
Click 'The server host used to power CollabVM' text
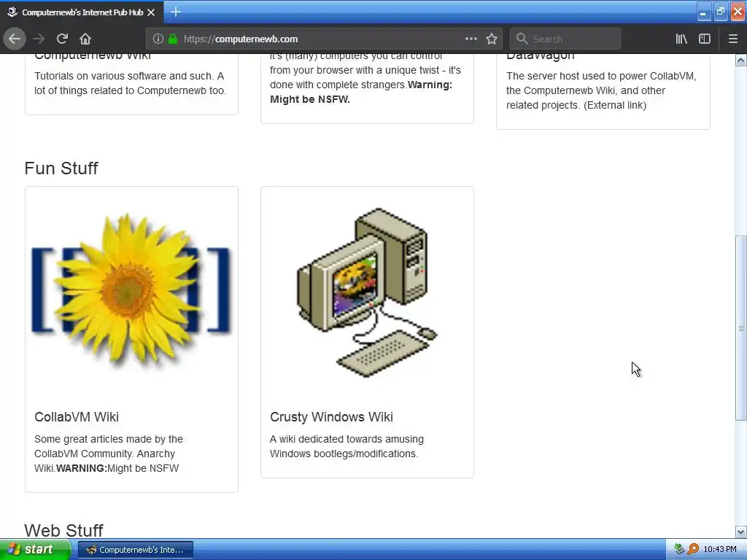point(601,76)
